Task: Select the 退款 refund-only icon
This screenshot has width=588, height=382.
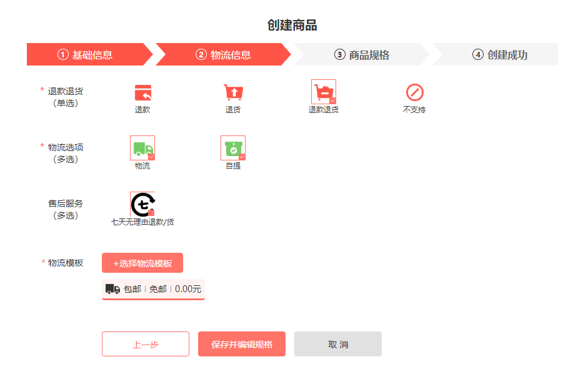Action: (x=143, y=92)
